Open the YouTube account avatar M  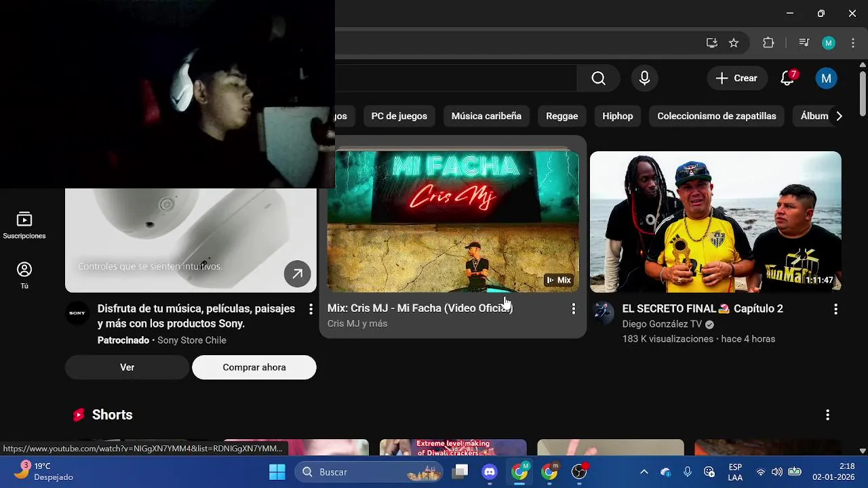click(826, 78)
